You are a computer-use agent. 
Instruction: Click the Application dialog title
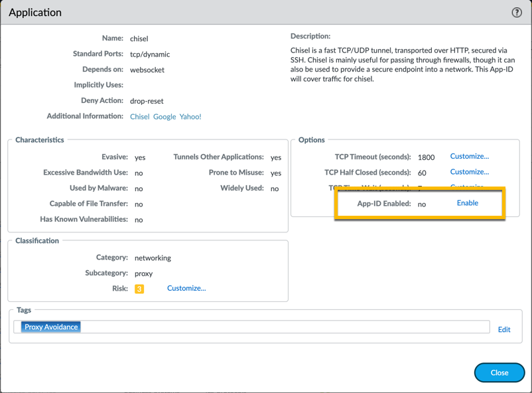(35, 13)
